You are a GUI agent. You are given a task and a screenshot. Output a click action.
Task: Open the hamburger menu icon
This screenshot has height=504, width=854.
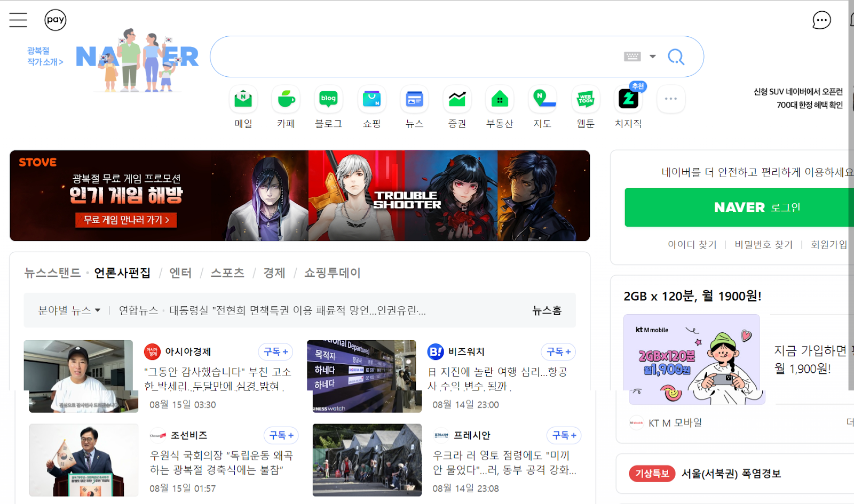pos(18,20)
